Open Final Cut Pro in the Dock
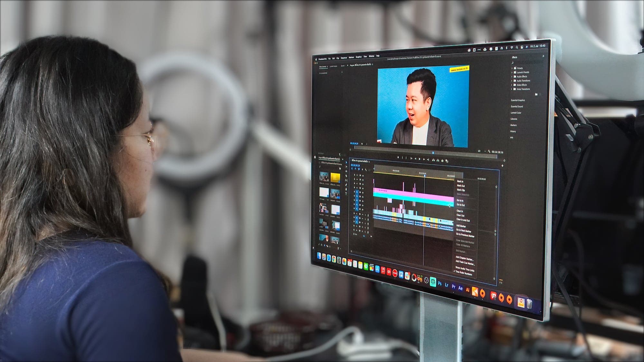The image size is (644, 362). click(x=372, y=268)
